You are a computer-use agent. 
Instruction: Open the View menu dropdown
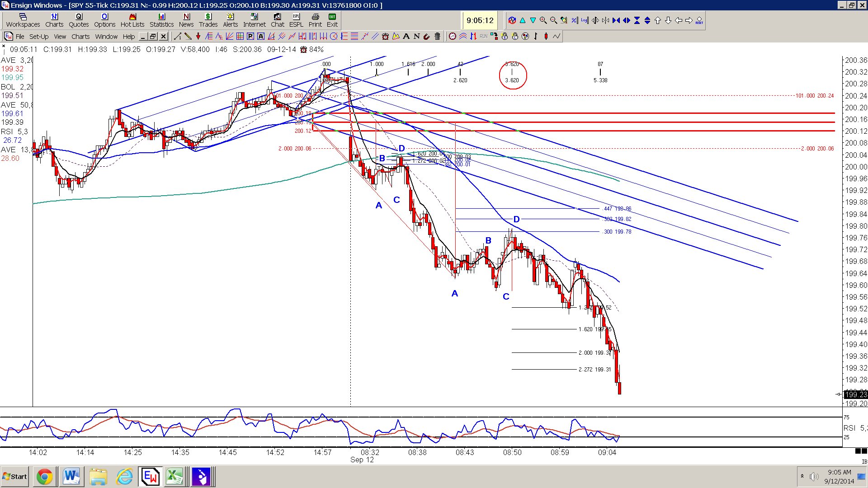coord(60,37)
